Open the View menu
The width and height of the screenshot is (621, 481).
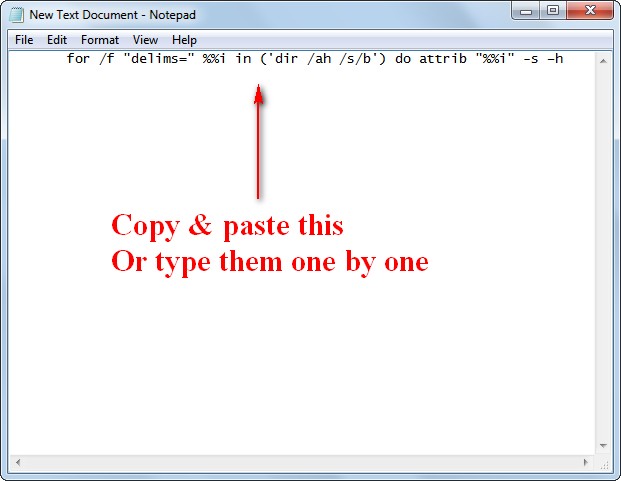coord(145,40)
